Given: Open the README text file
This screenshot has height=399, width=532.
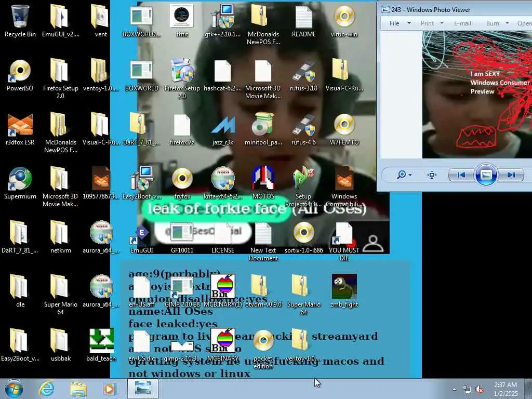Looking at the screenshot, I should click(x=303, y=20).
